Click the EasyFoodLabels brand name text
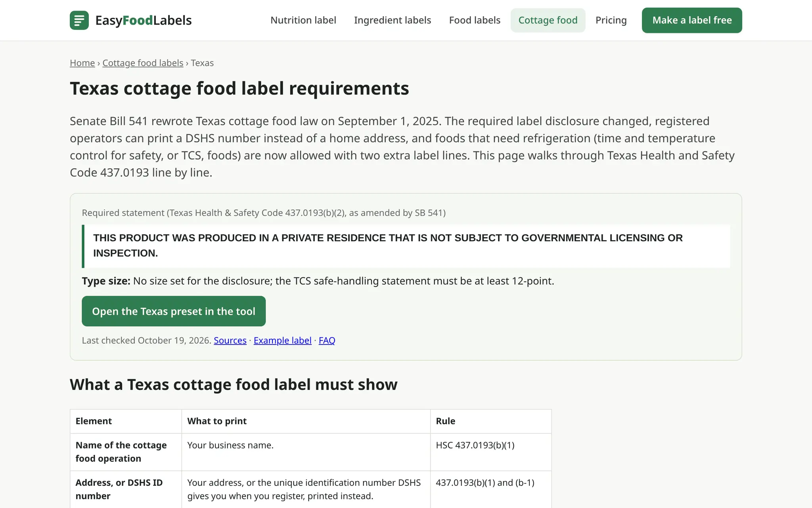The image size is (812, 508). click(x=143, y=20)
